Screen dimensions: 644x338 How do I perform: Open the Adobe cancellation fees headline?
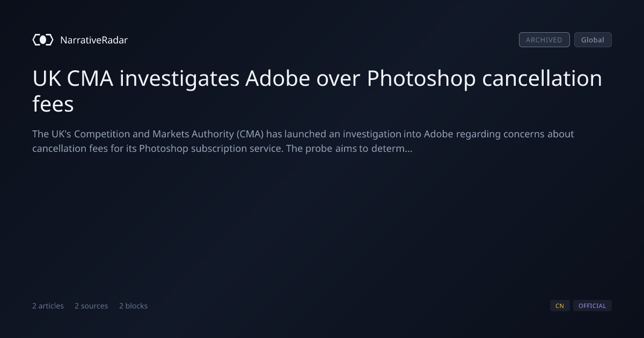coord(317,91)
